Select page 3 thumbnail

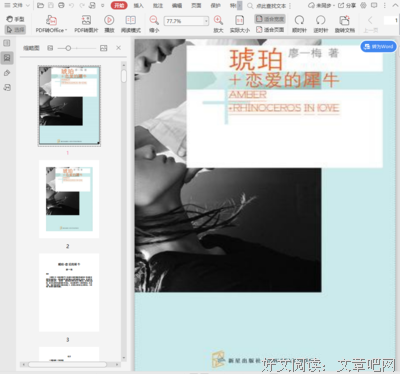pos(69,292)
